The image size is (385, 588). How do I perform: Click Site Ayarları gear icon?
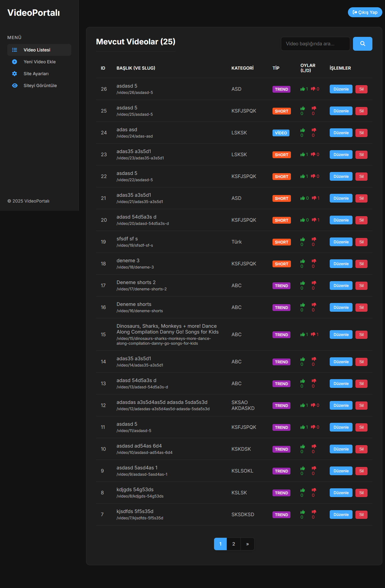pos(15,74)
